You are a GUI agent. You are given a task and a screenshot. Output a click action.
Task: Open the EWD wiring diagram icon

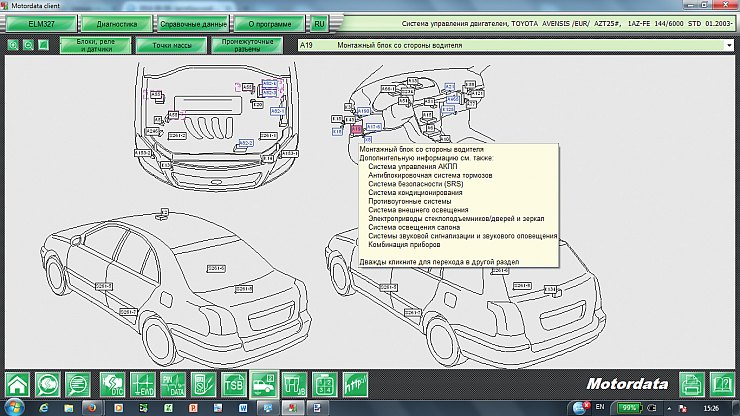point(143,384)
